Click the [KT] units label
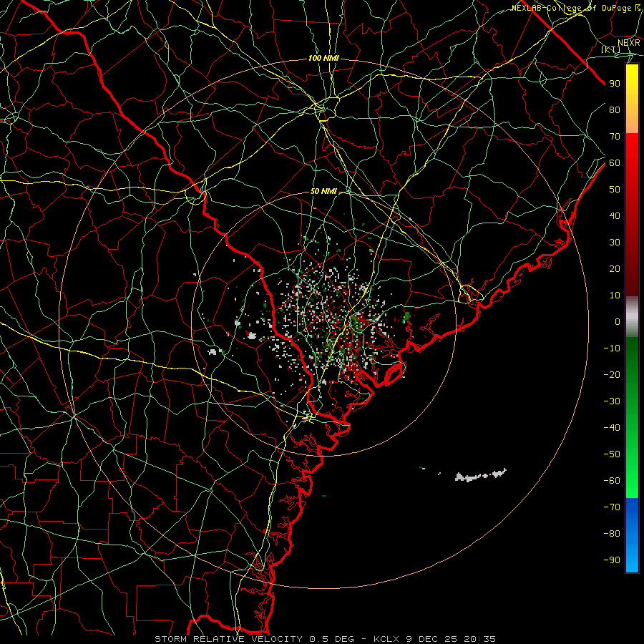The image size is (644, 644). point(611,49)
